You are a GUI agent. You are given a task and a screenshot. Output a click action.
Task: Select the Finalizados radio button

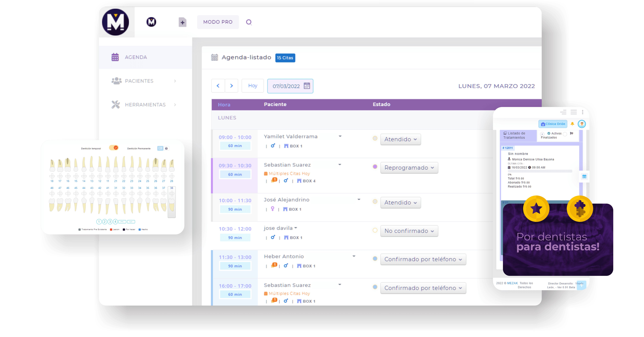(565, 134)
